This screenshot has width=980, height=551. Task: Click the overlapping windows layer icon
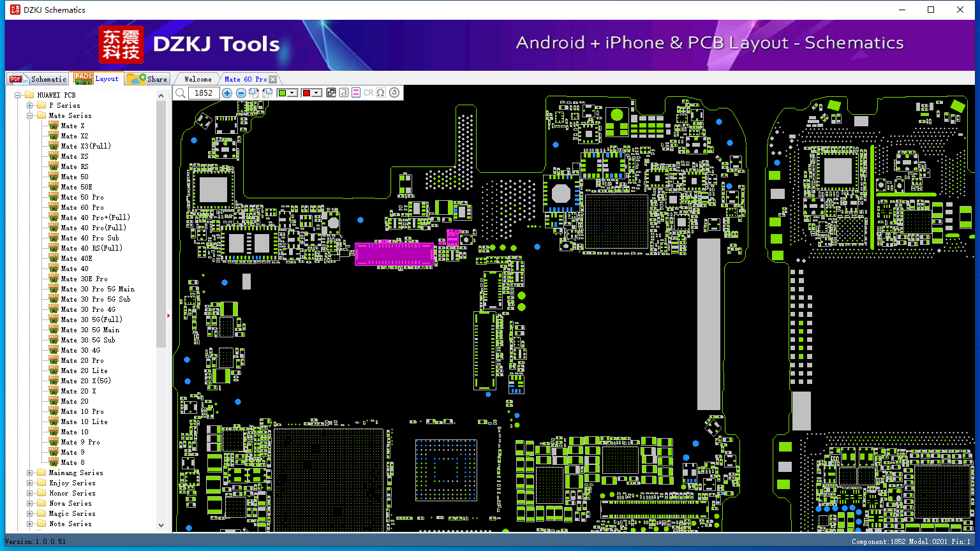click(331, 93)
